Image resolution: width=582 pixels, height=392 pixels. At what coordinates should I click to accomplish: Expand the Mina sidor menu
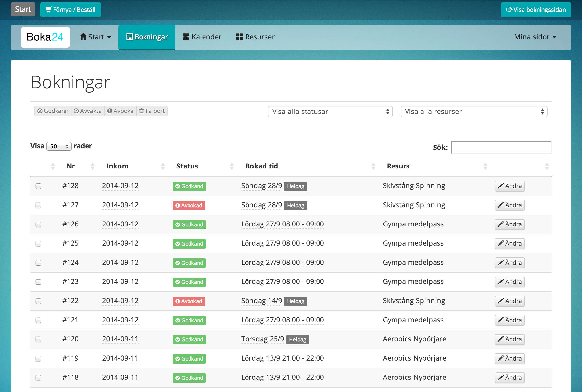(x=535, y=37)
